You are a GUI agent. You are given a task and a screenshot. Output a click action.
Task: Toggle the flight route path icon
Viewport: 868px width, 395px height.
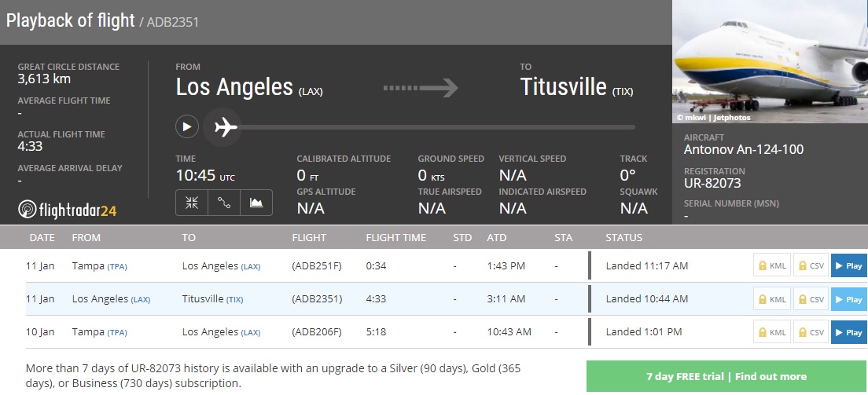224,203
